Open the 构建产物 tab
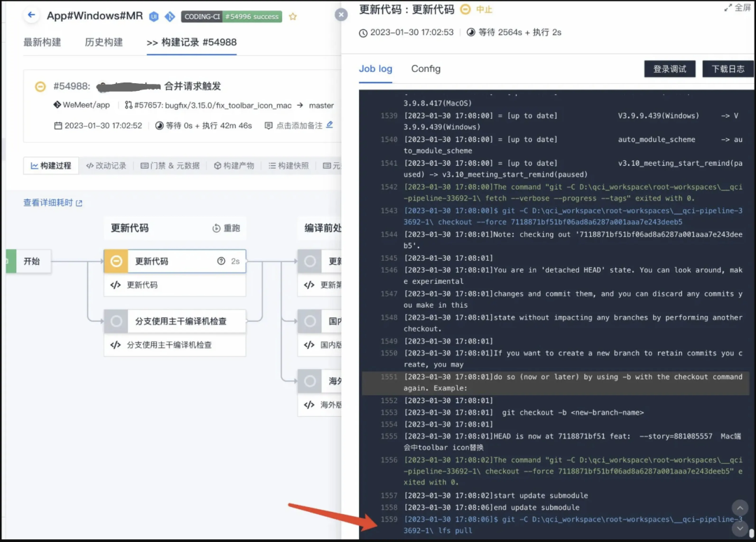Viewport: 756px width, 542px height. pos(234,165)
